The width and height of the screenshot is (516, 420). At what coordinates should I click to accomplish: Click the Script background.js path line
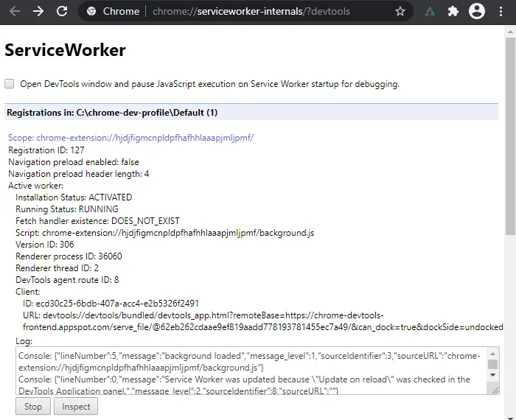(x=164, y=233)
